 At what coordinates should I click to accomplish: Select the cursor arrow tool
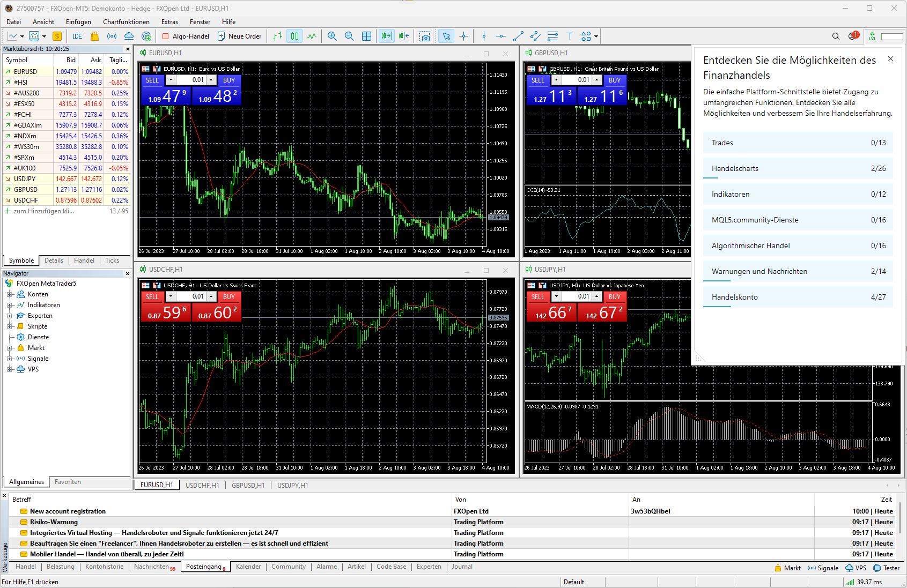tap(446, 36)
